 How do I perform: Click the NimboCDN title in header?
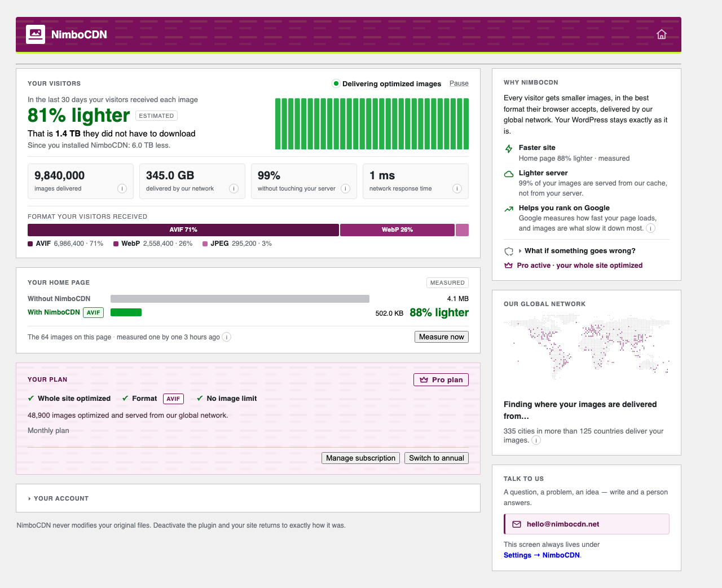coord(79,34)
